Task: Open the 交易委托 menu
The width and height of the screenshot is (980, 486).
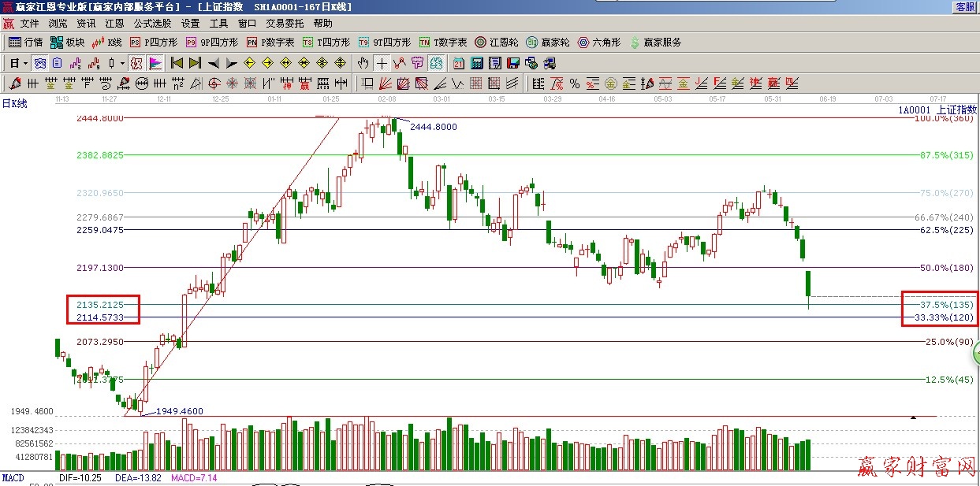Action: coord(285,24)
